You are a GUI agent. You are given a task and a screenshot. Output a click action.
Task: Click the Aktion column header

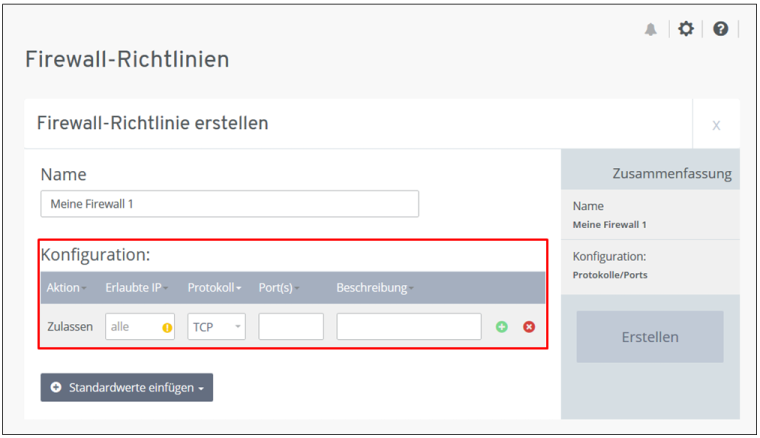(x=65, y=288)
